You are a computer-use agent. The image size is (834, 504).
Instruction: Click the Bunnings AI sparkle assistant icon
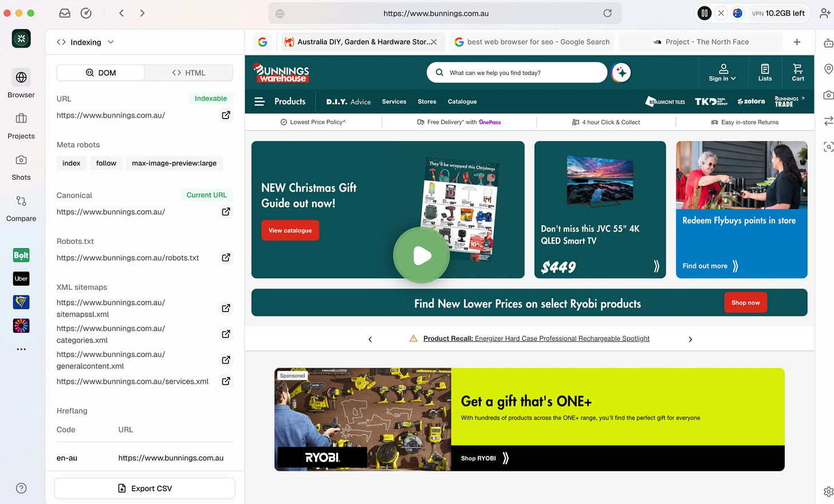pyautogui.click(x=621, y=73)
